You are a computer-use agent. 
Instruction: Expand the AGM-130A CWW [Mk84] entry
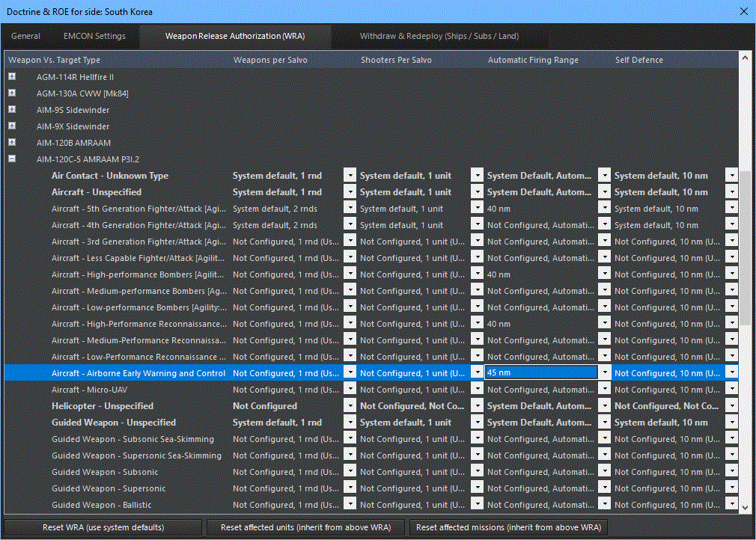pos(11,93)
